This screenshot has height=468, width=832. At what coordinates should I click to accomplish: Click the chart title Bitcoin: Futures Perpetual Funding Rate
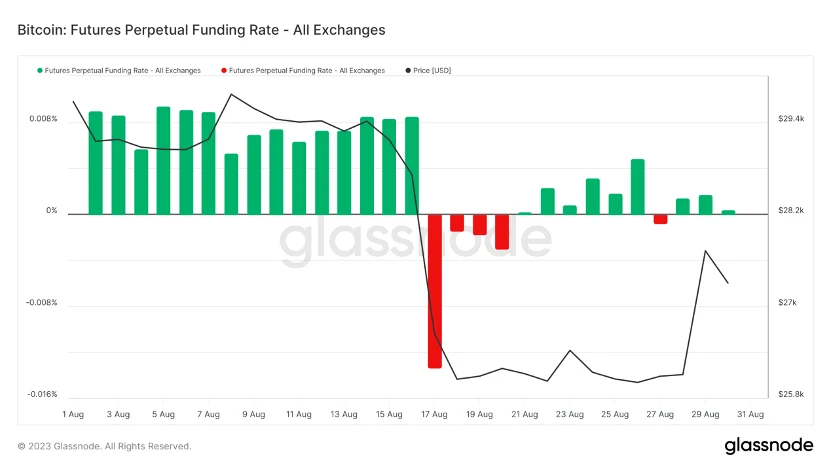(201, 31)
